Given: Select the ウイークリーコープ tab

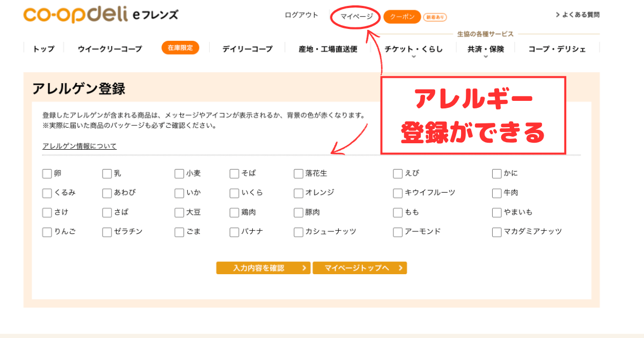Looking at the screenshot, I should pos(110,48).
